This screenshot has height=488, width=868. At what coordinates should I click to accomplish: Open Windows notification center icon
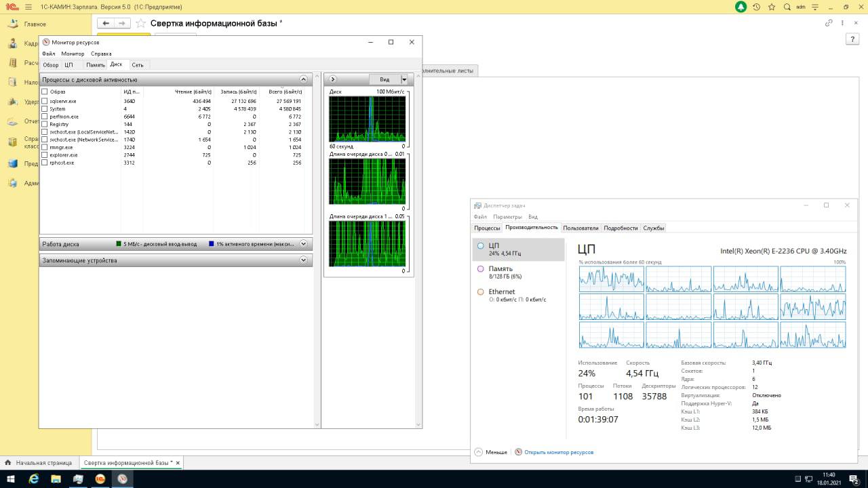coord(854,479)
